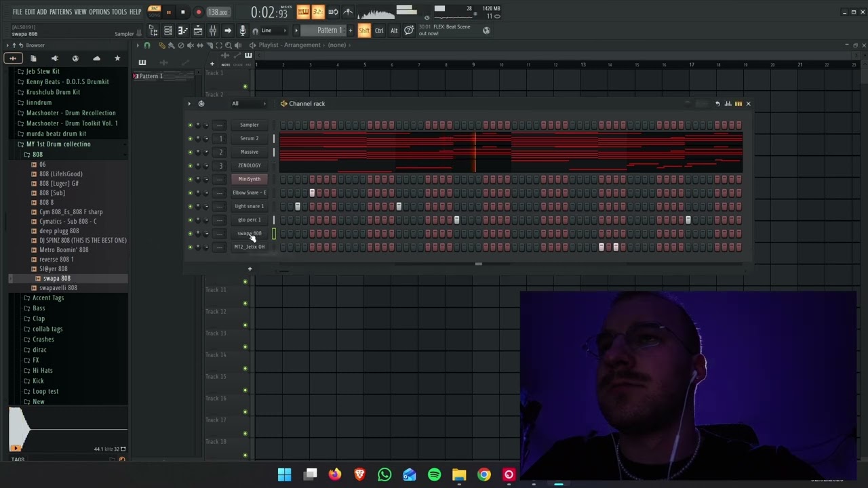Screen dimensions: 868x488
Task: Click the microphone recording icon in the toolbar
Action: [x=242, y=30]
